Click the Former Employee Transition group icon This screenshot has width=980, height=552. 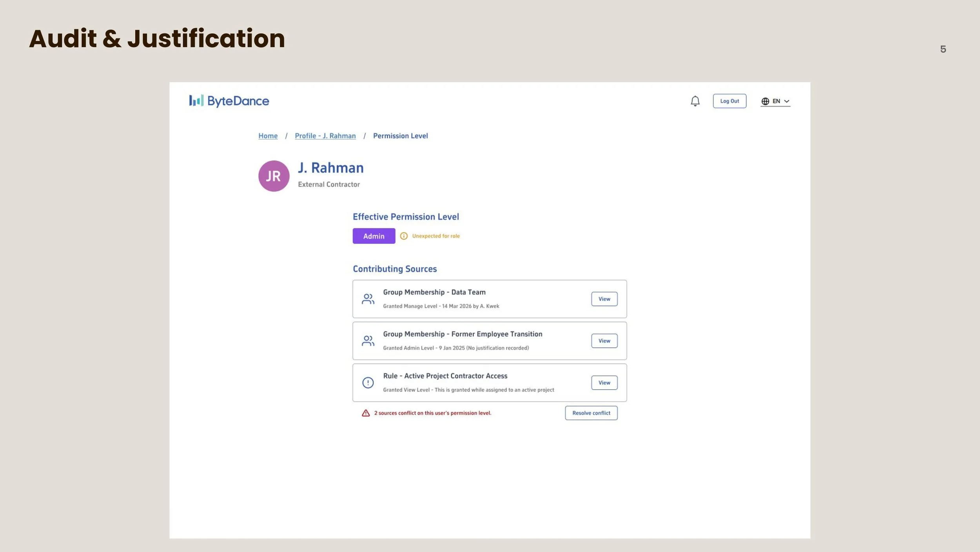pos(368,341)
